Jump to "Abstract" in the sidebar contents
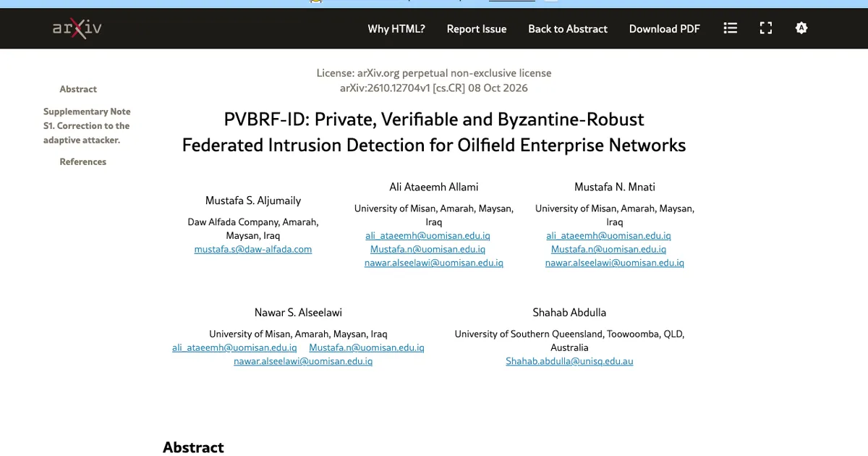The width and height of the screenshot is (868, 456). [78, 89]
